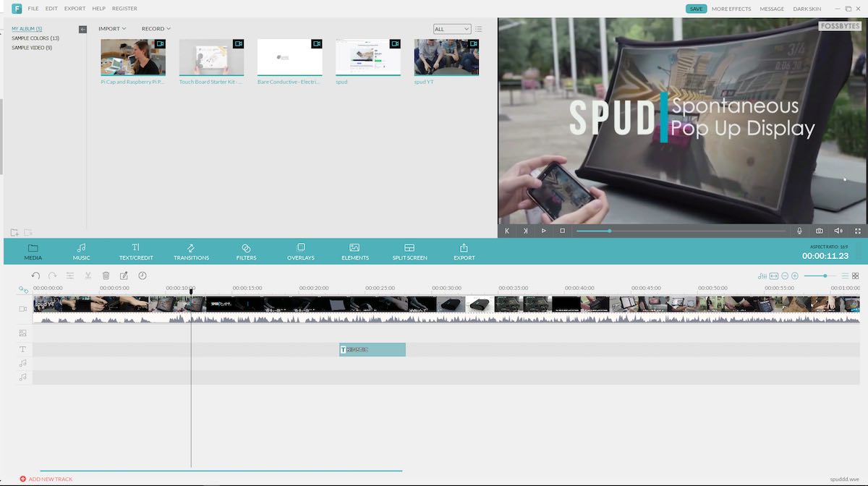Toggle preview volume speaker icon
The image size is (868, 486).
click(x=838, y=231)
